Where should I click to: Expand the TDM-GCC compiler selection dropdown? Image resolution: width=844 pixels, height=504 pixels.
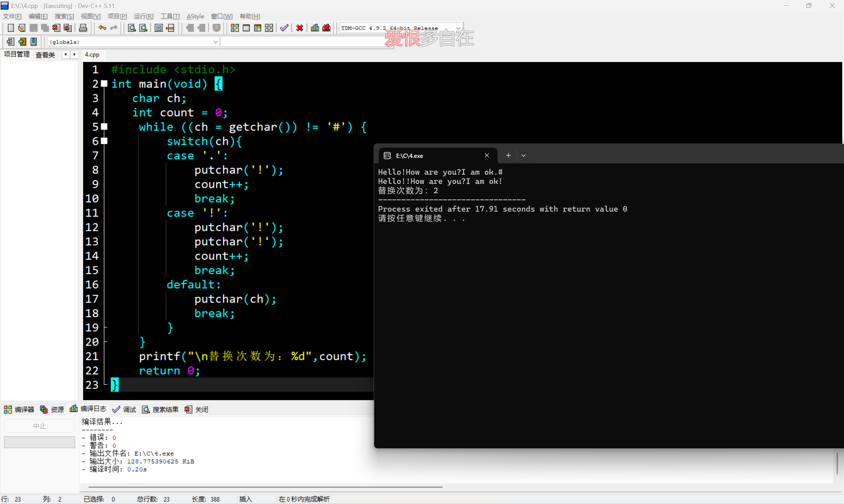click(x=458, y=28)
